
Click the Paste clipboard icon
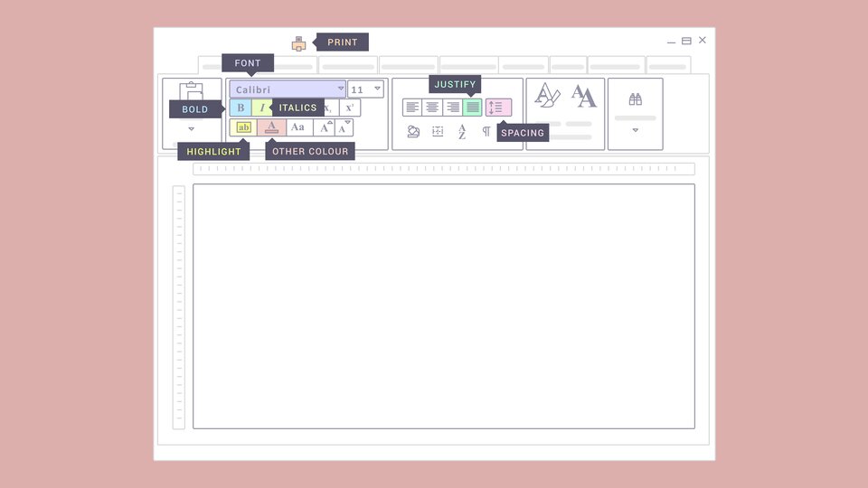click(x=192, y=91)
